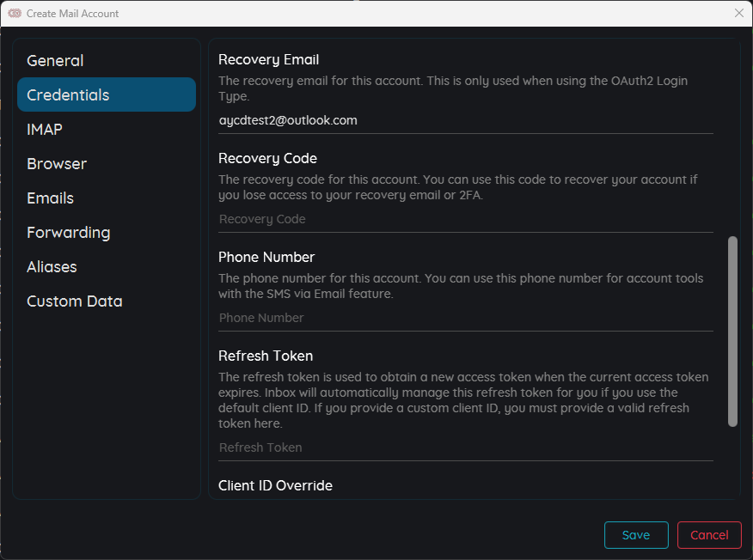This screenshot has width=753, height=560.
Task: Click the Client ID Override heading
Action: (275, 485)
